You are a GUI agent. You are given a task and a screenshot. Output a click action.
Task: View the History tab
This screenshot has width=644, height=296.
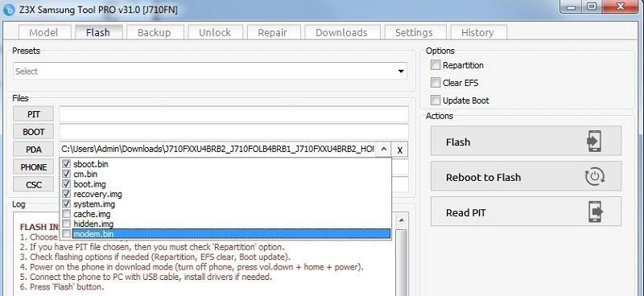pos(477,32)
